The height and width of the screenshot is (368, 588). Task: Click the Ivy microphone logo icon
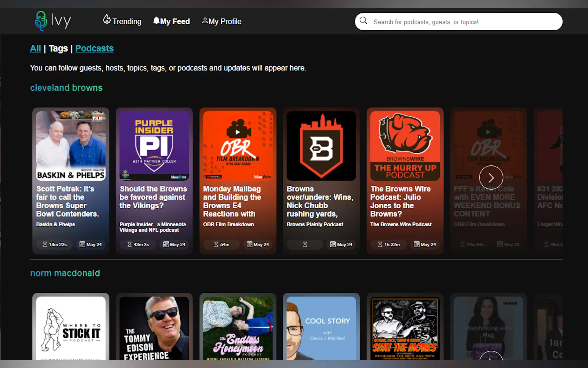(41, 21)
